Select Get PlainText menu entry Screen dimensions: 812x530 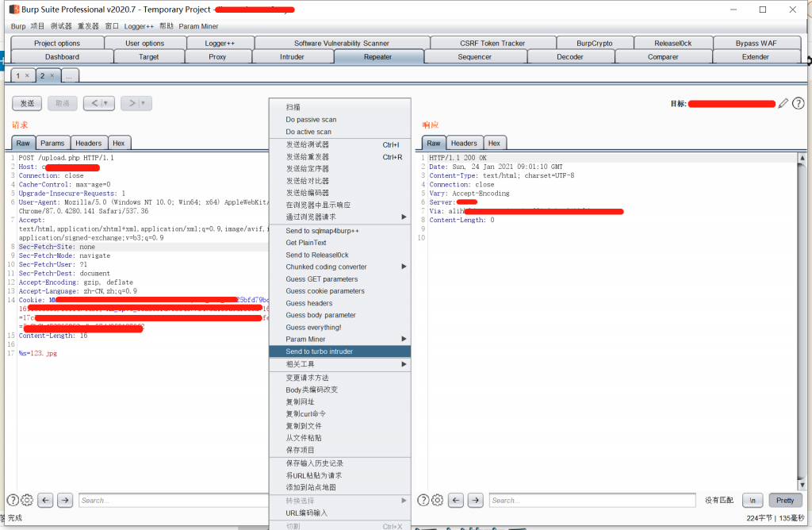click(x=340, y=243)
